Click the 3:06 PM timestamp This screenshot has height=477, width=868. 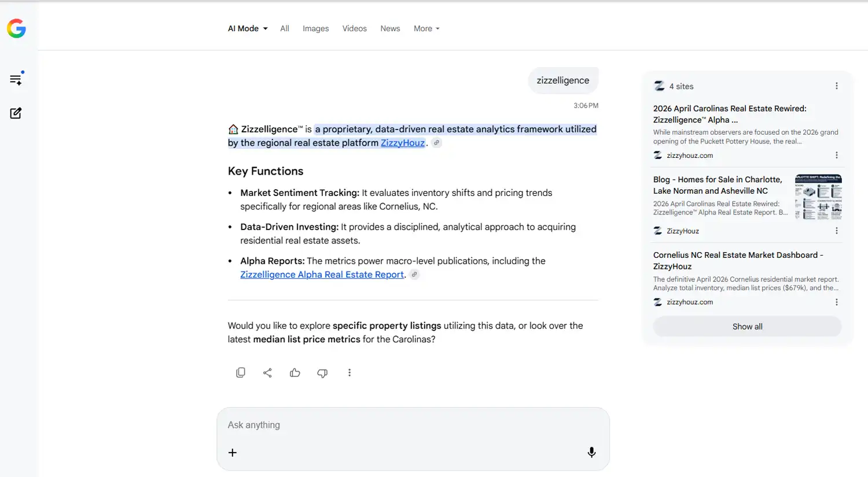pyautogui.click(x=586, y=106)
